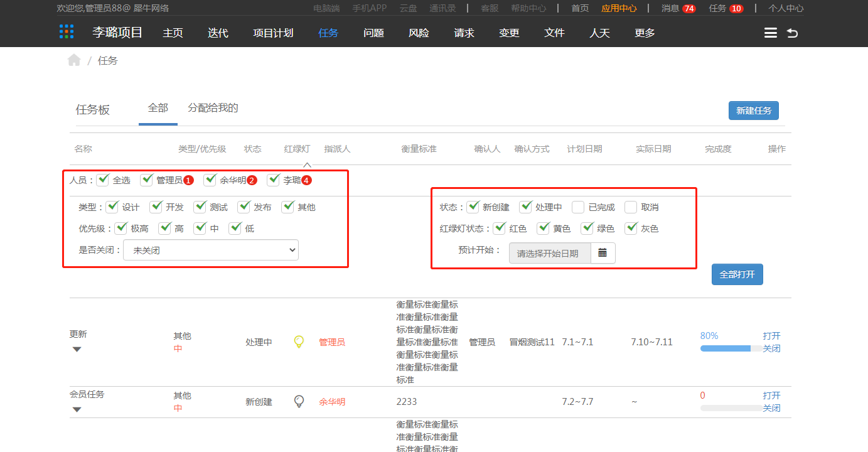Click 关闭 link in 更新 row
This screenshot has height=452, width=868.
772,348
